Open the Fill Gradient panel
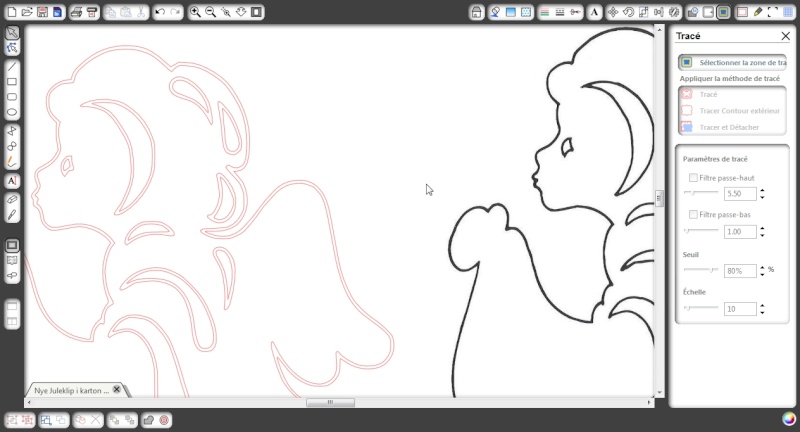This screenshot has width=800, height=432. tap(511, 12)
